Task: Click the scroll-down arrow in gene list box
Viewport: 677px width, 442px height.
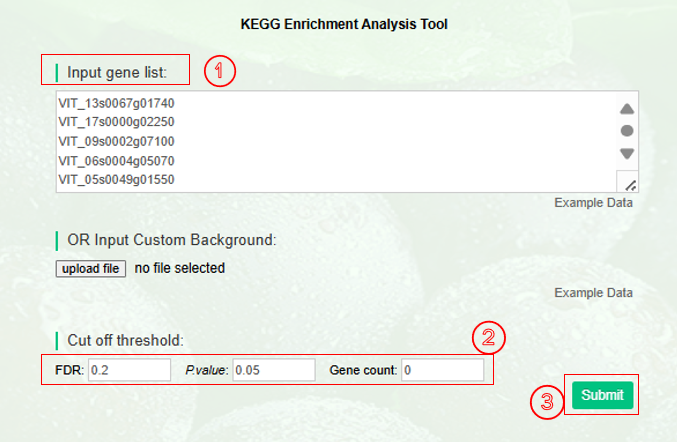Action: (x=627, y=153)
